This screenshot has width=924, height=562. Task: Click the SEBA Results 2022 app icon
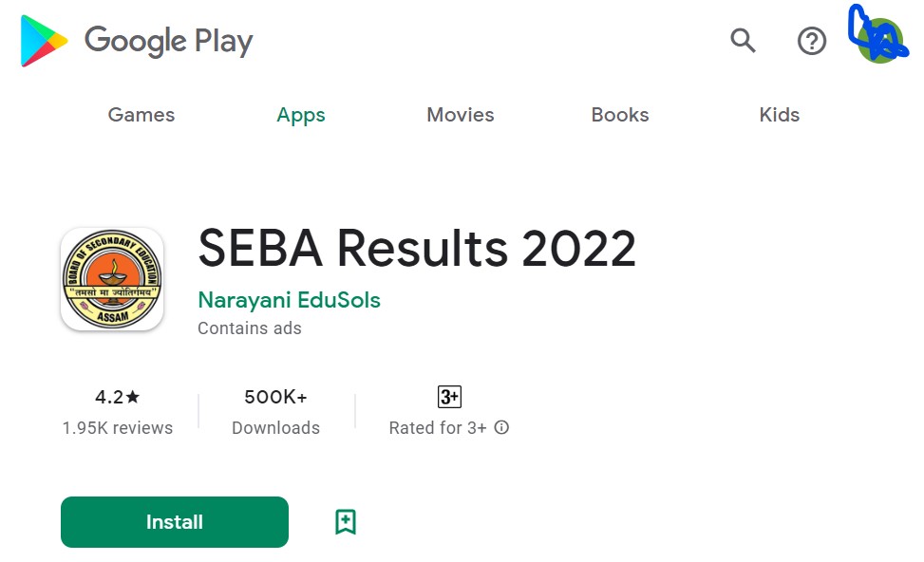pos(112,279)
